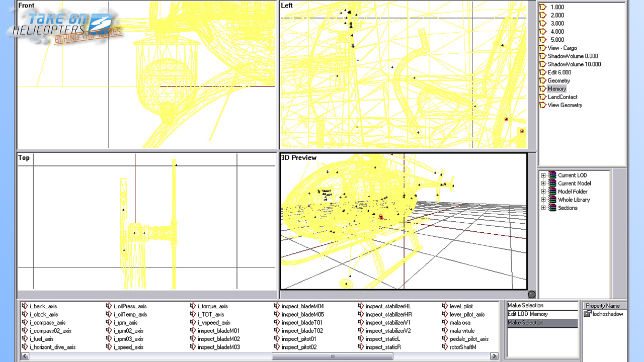Click the inspect_pitot01 selection icon
Viewport: 644px width, 362px height.
(277, 339)
